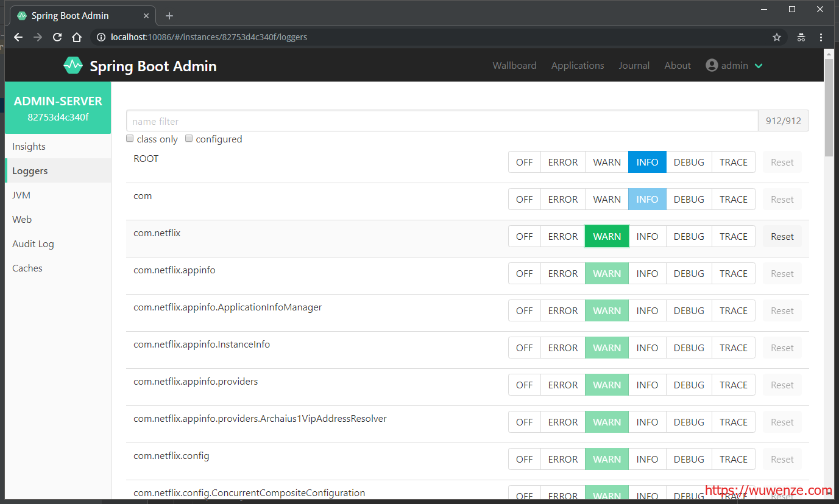Viewport: 839px width, 504px height.
Task: Enable the 'configured' checkbox
Action: click(x=189, y=139)
